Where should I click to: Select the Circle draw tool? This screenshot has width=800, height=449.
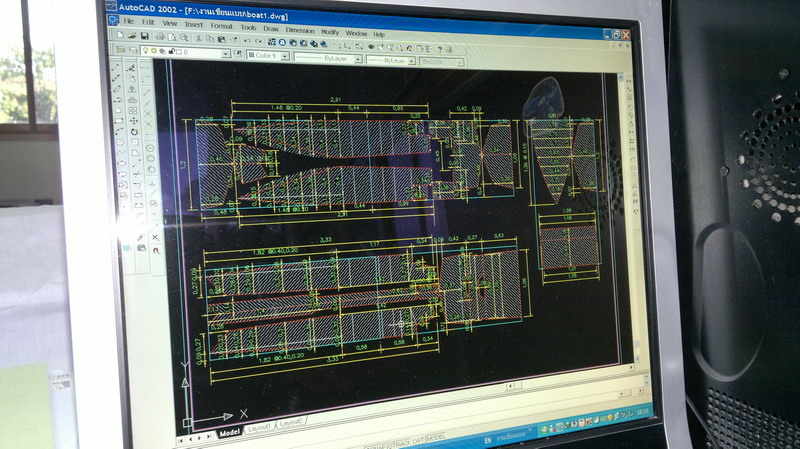point(119,142)
